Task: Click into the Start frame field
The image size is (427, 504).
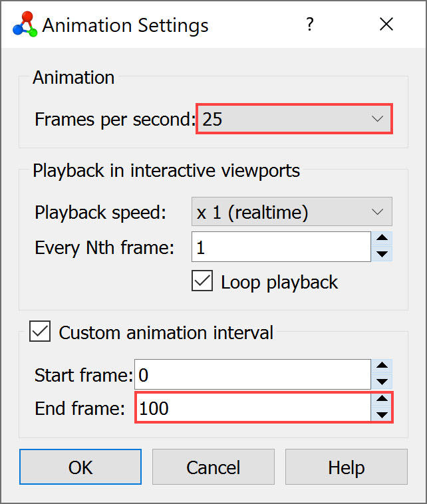Action: (x=253, y=374)
